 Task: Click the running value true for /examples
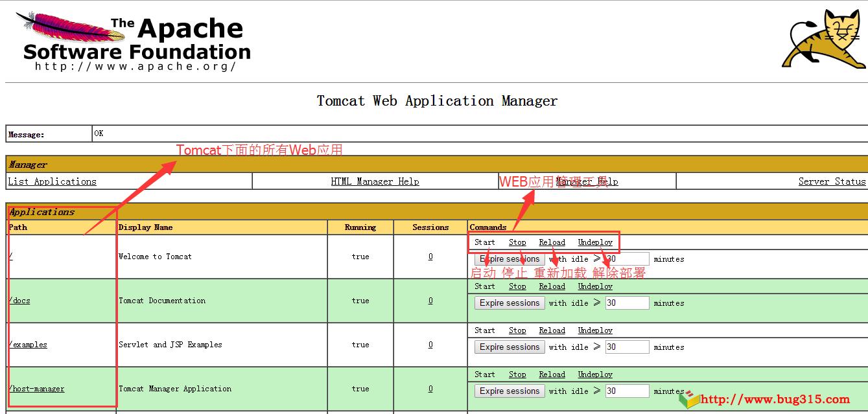pos(360,345)
